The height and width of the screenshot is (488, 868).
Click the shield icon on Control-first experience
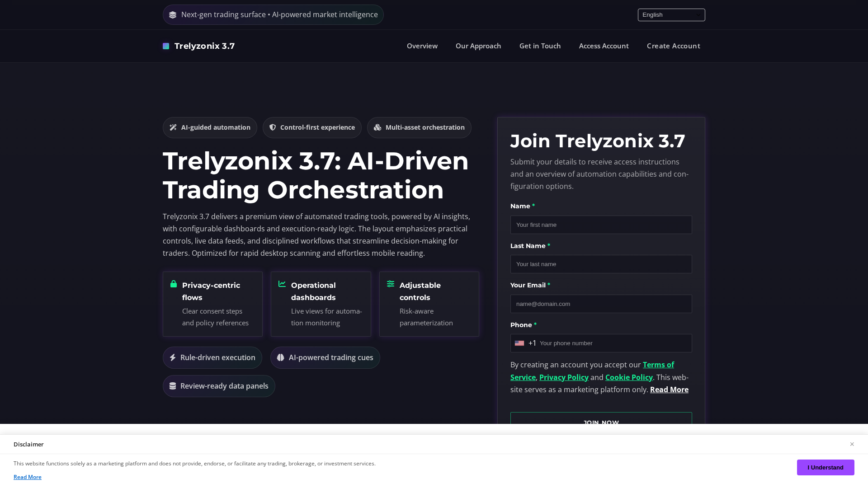tap(273, 127)
